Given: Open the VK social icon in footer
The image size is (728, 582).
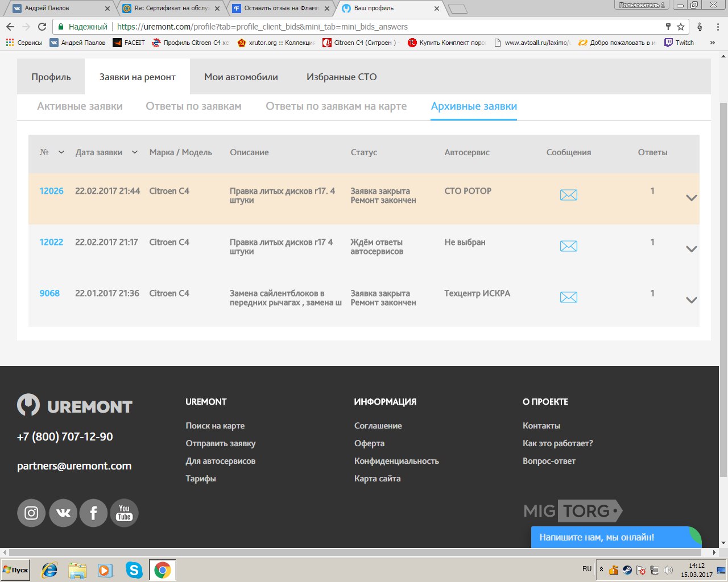Looking at the screenshot, I should [63, 513].
